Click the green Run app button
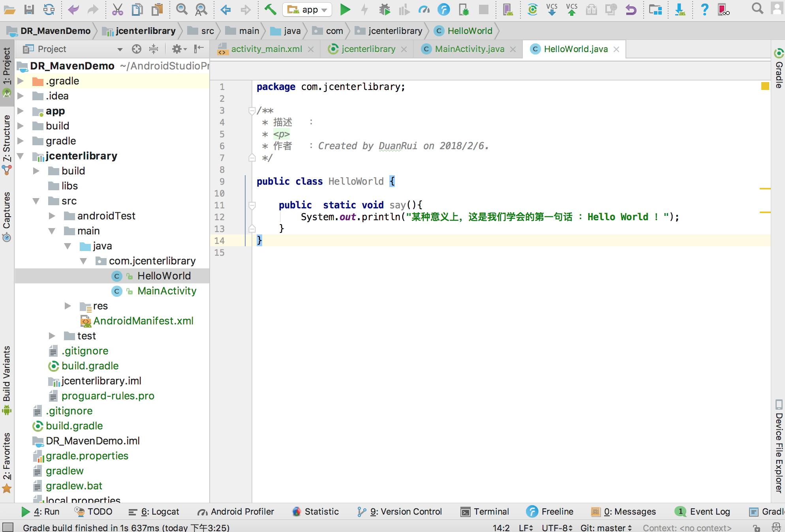The width and height of the screenshot is (785, 532). pos(345,9)
